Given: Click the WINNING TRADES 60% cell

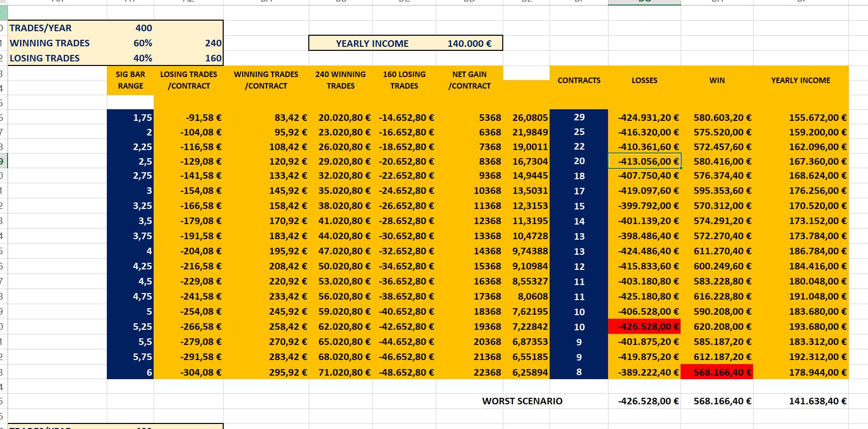Looking at the screenshot, I should [131, 43].
